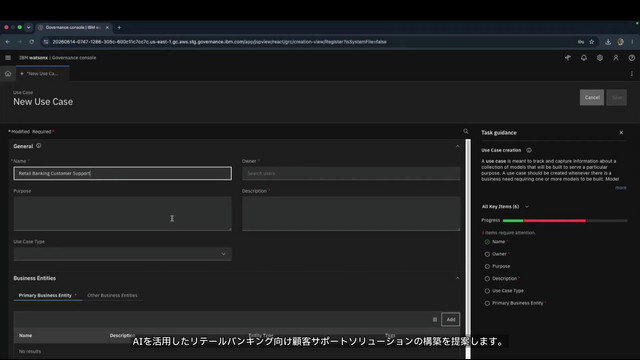Click the info icon beside General

pyautogui.click(x=38, y=146)
